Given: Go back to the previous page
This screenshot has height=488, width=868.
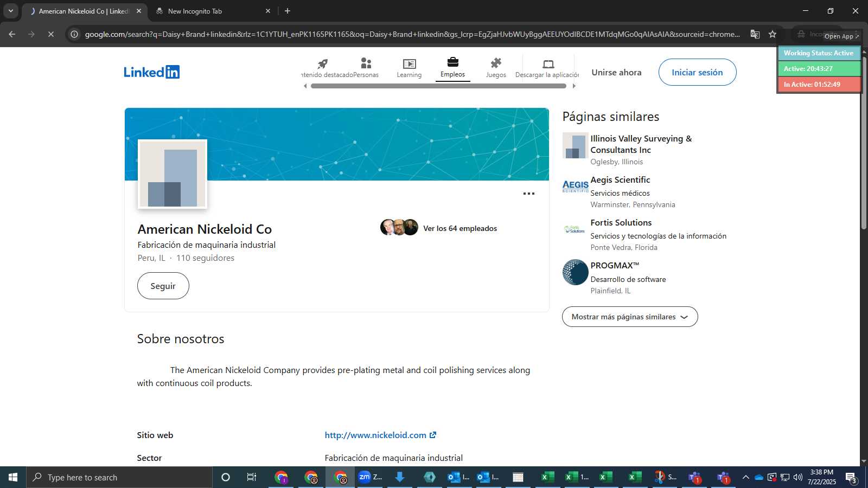Looking at the screenshot, I should [x=12, y=34].
